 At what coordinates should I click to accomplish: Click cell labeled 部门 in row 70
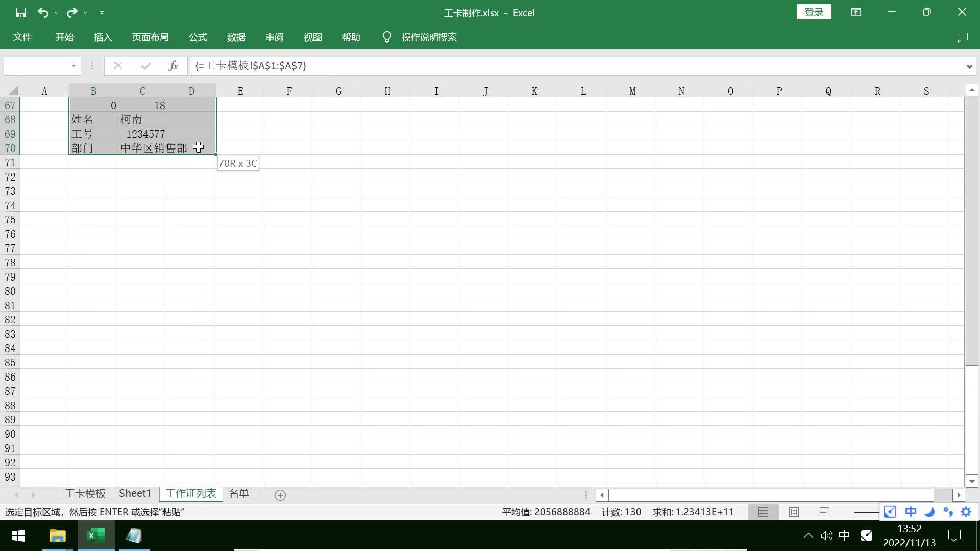click(x=93, y=148)
